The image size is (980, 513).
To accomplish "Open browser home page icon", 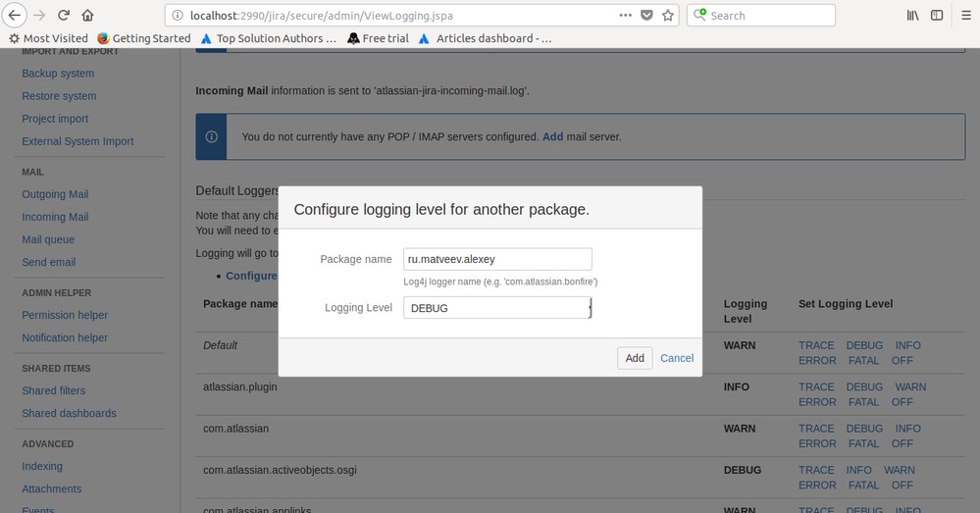I will (x=87, y=15).
